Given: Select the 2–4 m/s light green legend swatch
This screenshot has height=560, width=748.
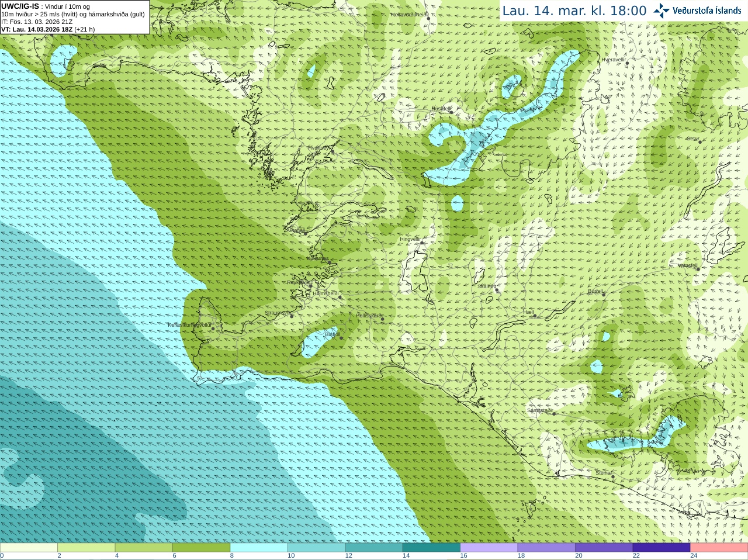Looking at the screenshot, I should [86, 548].
